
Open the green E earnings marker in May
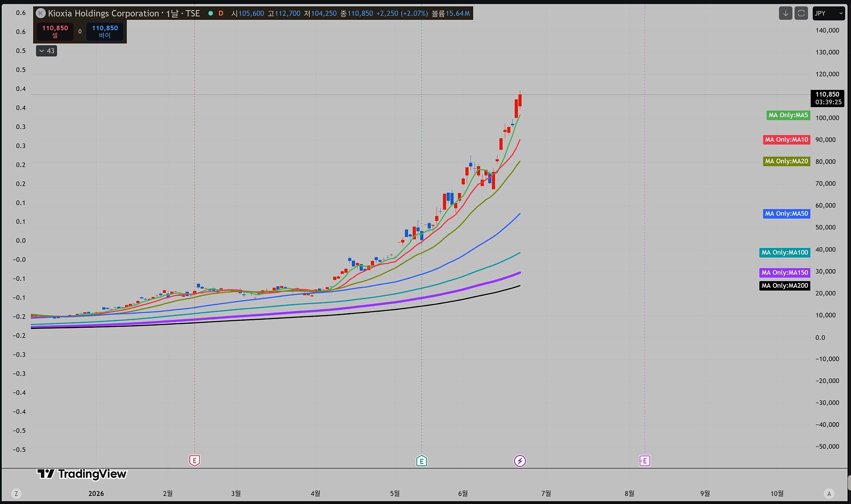(422, 461)
